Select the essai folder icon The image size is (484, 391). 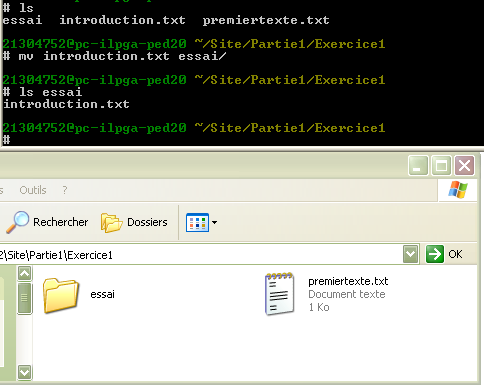coord(61,295)
